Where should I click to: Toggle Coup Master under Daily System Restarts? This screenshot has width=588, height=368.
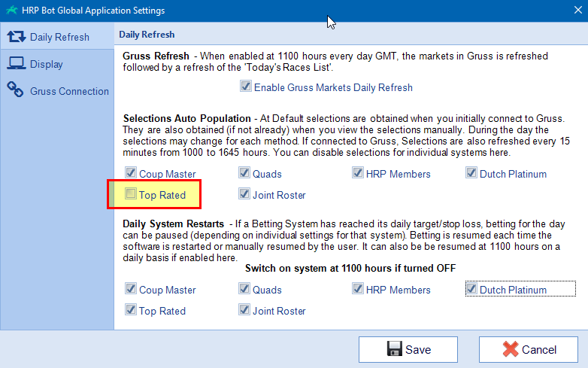(131, 289)
